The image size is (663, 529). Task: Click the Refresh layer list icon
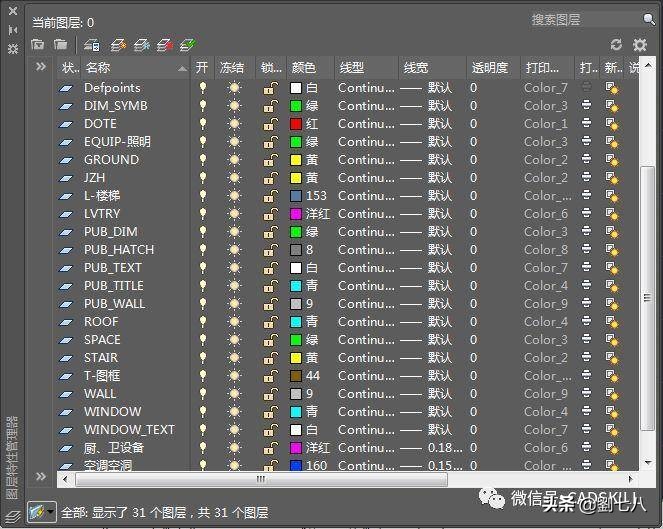(616, 44)
